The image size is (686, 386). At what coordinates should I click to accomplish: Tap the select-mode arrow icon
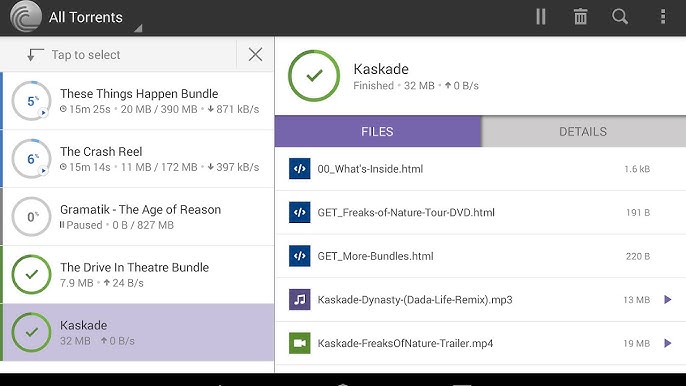35,55
